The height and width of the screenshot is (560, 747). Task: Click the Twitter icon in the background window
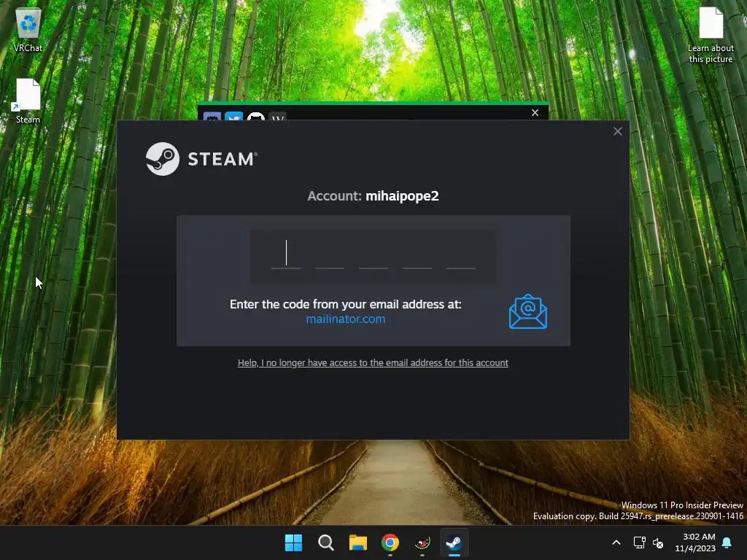pos(234,116)
